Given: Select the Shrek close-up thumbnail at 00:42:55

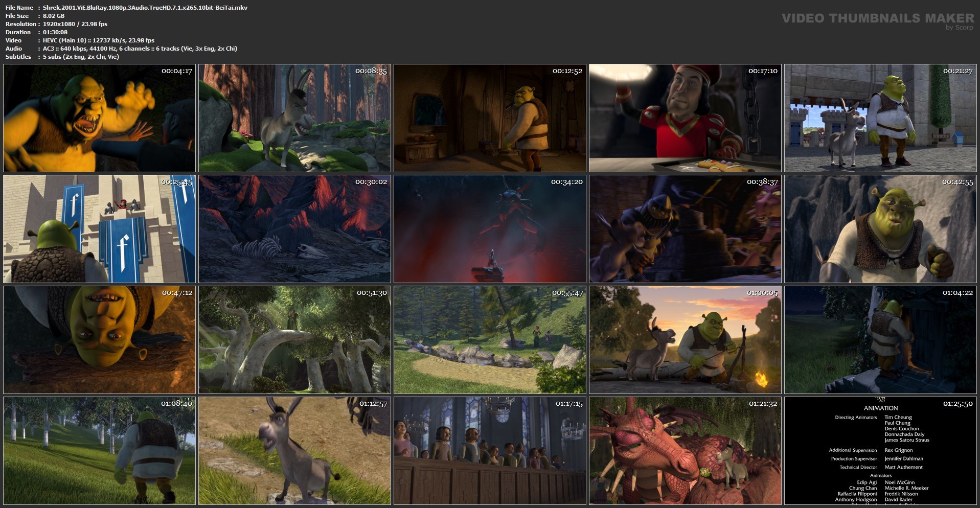Looking at the screenshot, I should 881,229.
